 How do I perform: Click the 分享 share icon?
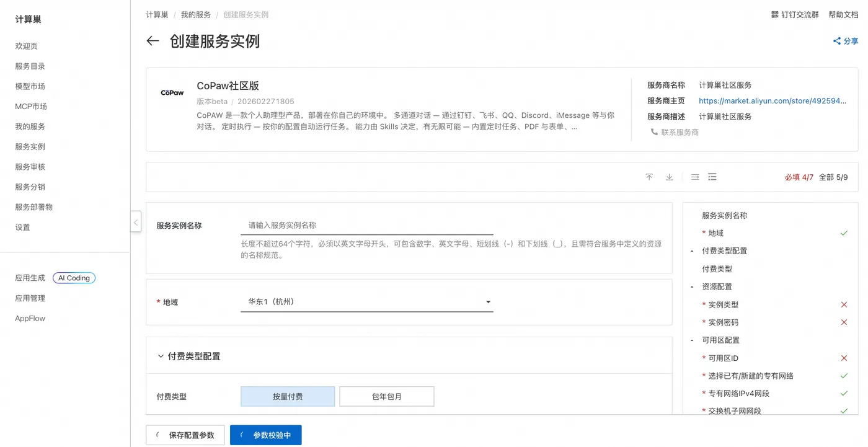click(x=836, y=41)
